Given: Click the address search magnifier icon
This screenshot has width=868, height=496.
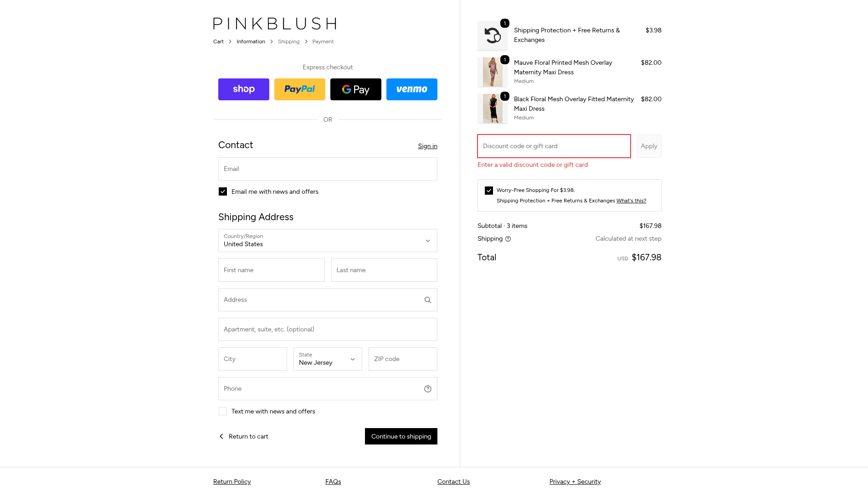Looking at the screenshot, I should 427,300.
